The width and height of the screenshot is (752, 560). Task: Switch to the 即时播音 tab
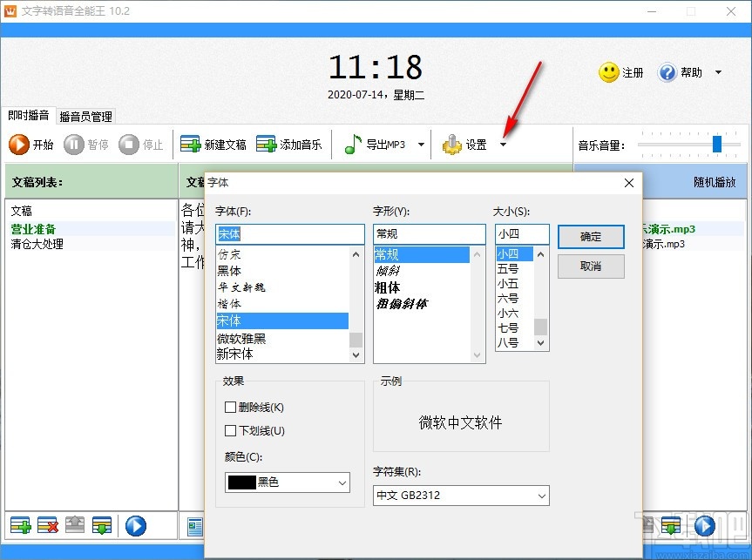[29, 116]
